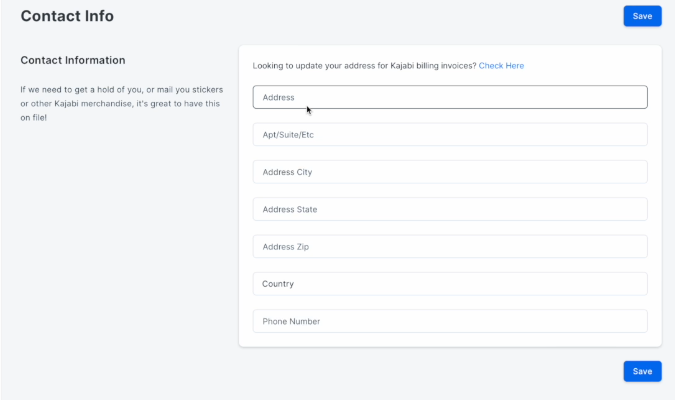Click the 'Address Zip' placeholder text

point(285,247)
